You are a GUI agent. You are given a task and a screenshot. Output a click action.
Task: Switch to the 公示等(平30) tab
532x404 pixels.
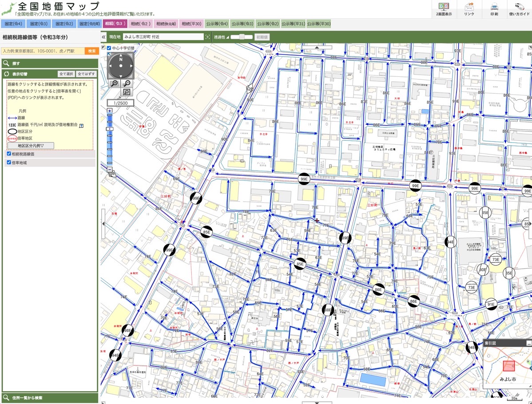pyautogui.click(x=318, y=24)
